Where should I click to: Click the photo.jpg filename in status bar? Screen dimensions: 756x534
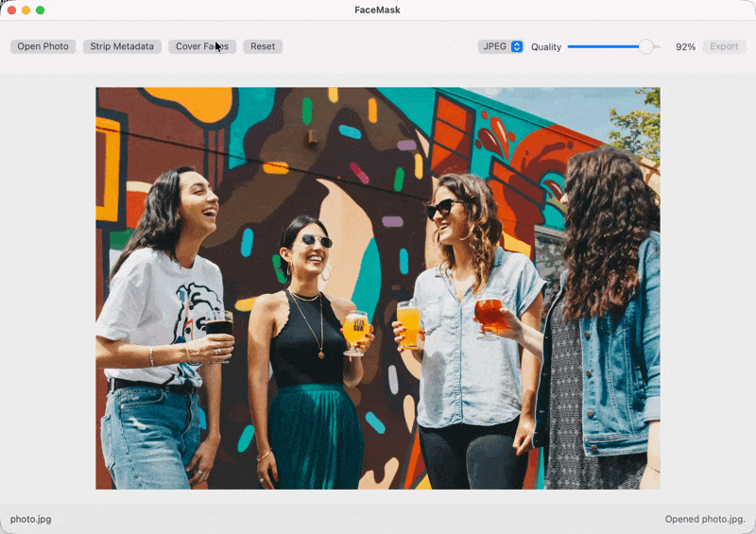[x=31, y=519]
